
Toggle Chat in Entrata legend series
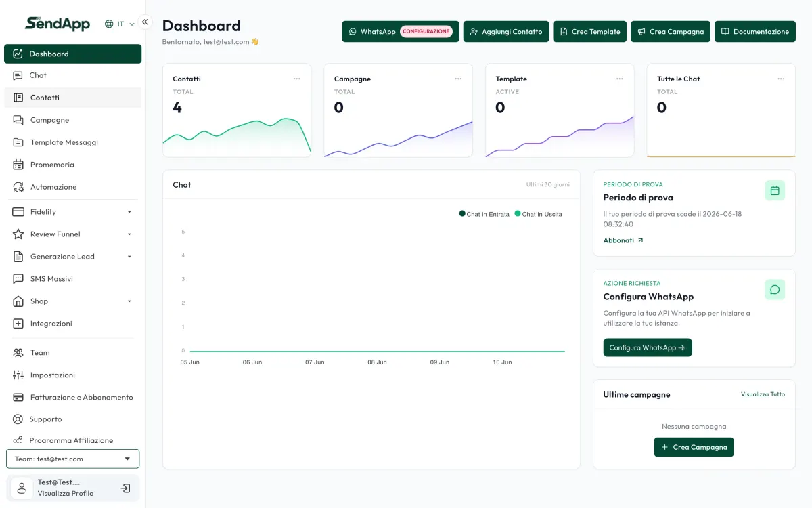[x=484, y=214]
